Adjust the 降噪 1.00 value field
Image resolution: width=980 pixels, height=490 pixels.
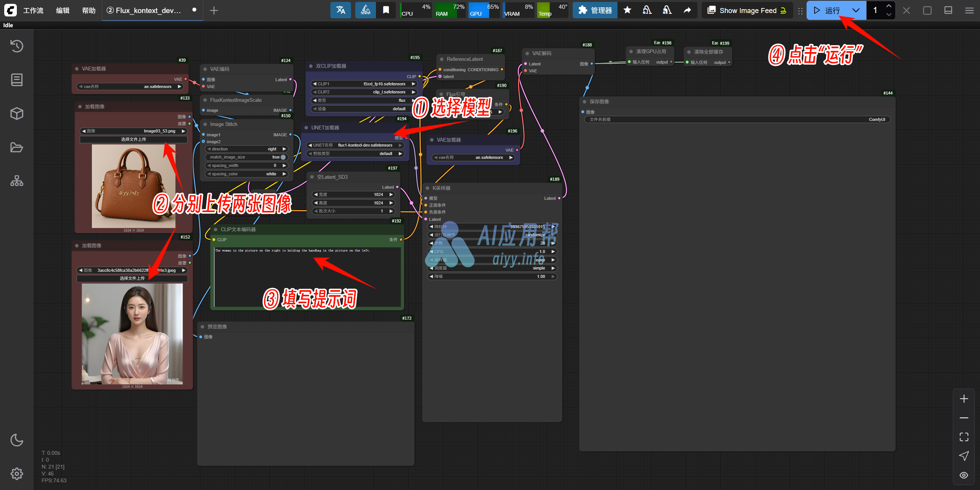click(492, 276)
